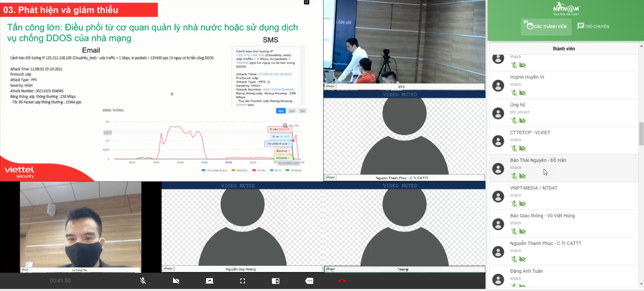Select member Nguyễn Thanh Phúc - C.Tr CATTT
Screen dimensions: 644x291
click(x=546, y=244)
